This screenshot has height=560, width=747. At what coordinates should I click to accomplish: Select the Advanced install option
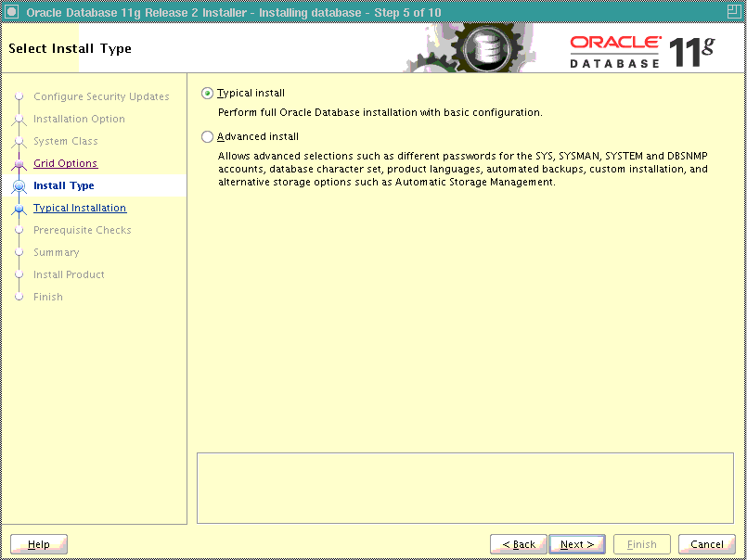[x=206, y=135]
